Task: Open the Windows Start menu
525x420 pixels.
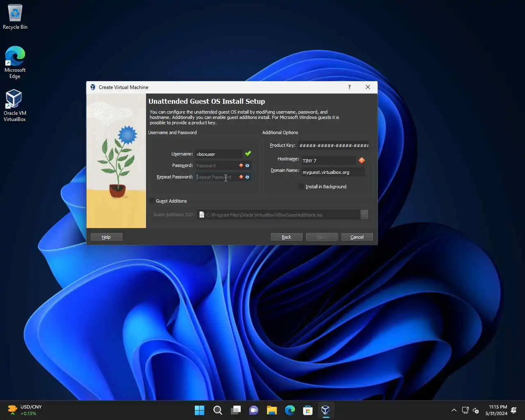Action: pyautogui.click(x=200, y=410)
